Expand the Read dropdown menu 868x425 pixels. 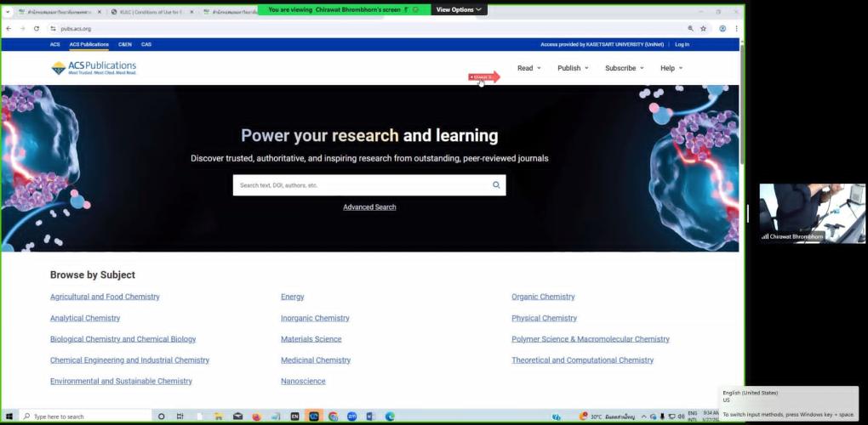[528, 68]
